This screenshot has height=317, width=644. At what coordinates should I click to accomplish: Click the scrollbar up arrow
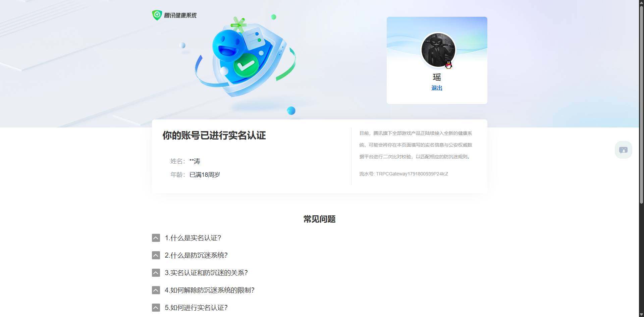tap(641, 2)
